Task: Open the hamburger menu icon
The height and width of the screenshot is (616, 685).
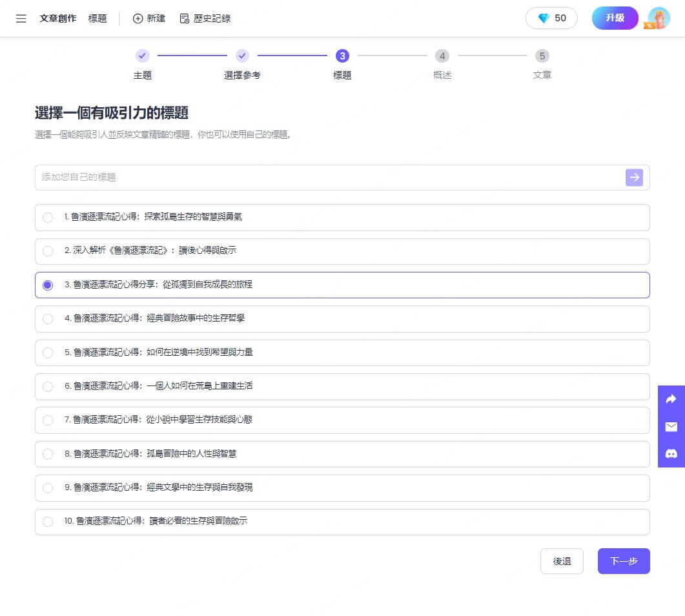Action: (x=21, y=18)
